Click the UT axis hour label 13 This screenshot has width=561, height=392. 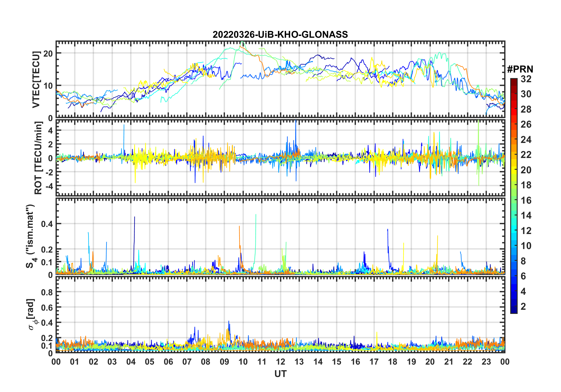coord(299,362)
